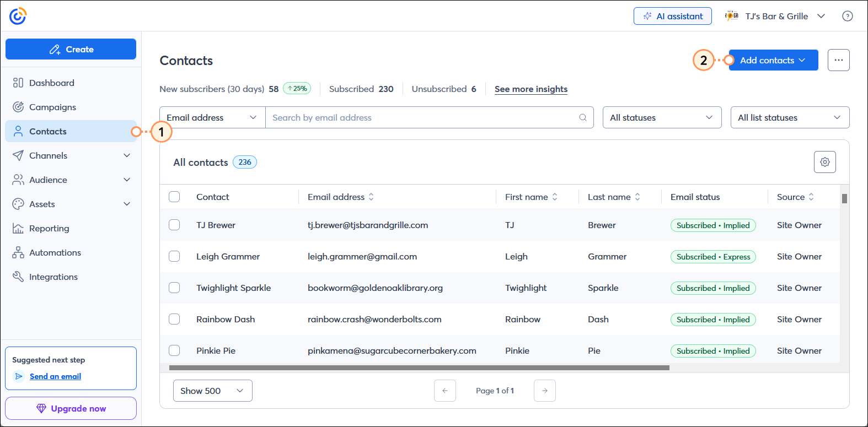Open the All statuses dropdown
868x427 pixels.
[661, 117]
